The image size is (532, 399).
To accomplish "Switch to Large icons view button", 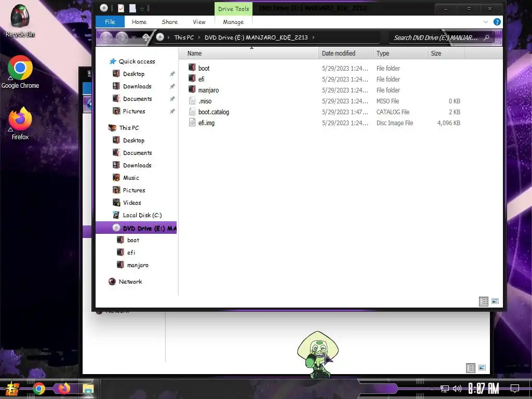I will [495, 301].
